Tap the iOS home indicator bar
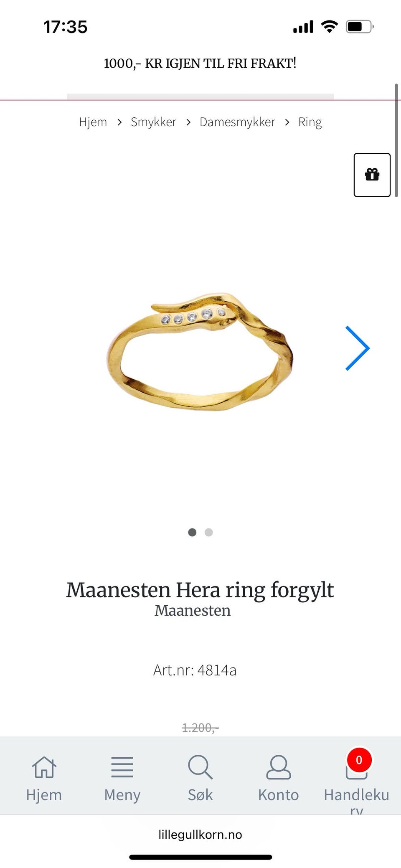 tap(200, 857)
